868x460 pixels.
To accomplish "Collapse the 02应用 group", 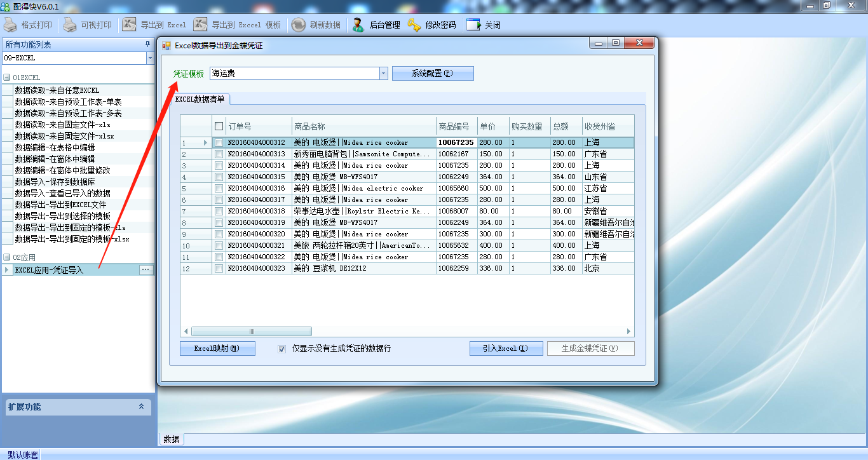I will (x=6, y=257).
